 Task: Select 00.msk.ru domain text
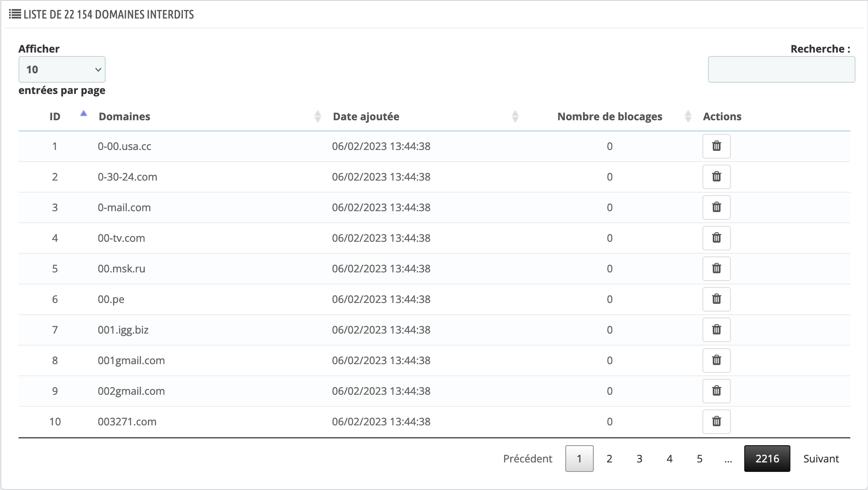(x=121, y=268)
